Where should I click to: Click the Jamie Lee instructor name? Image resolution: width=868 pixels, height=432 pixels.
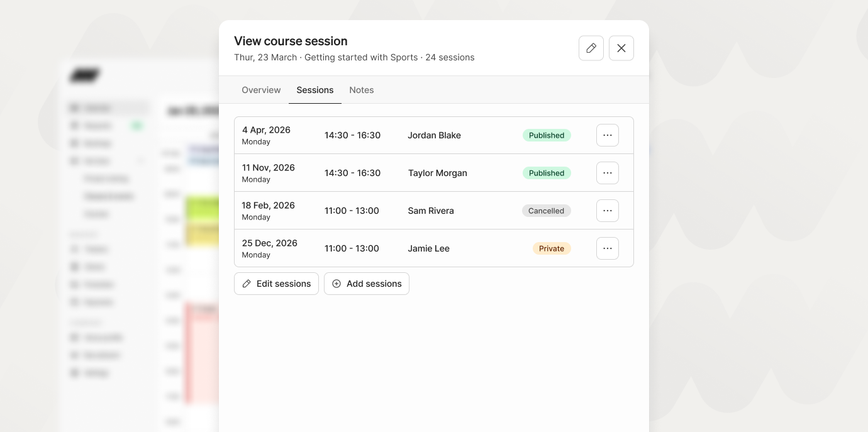(x=429, y=248)
